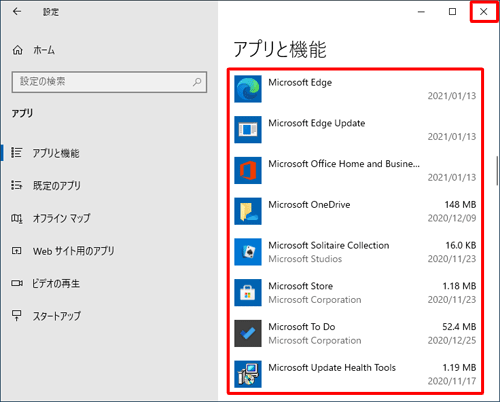The height and width of the screenshot is (402, 500).
Task: Click the 既定のアプリ icon
Action: click(x=16, y=185)
